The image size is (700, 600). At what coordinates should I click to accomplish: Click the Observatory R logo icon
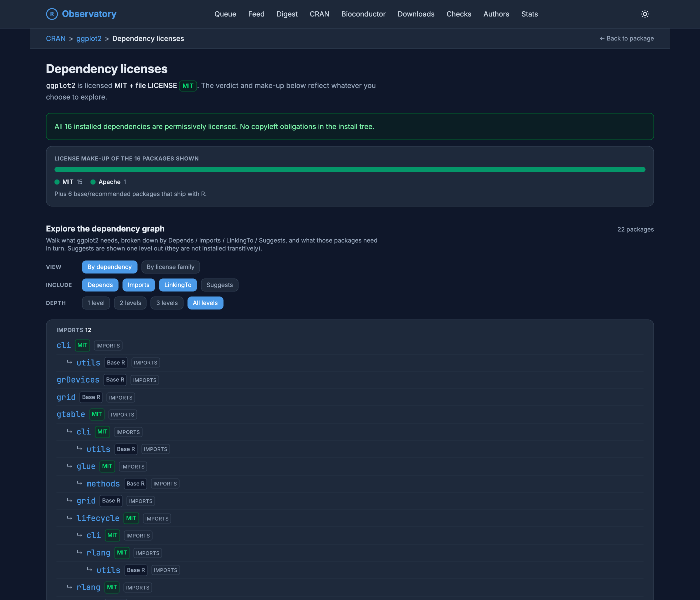click(52, 14)
